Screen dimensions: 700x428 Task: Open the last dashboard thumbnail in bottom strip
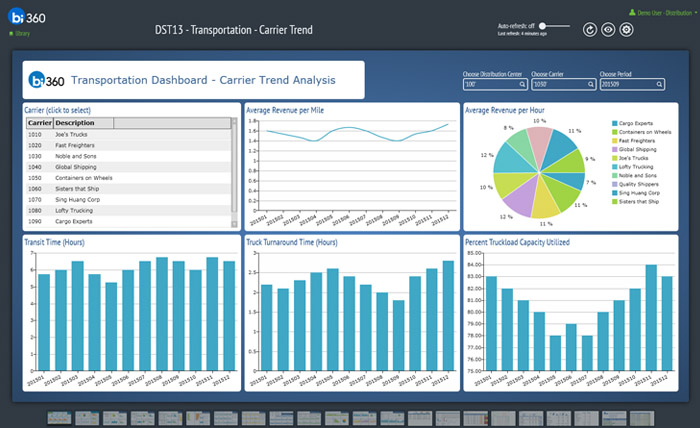coord(642,418)
